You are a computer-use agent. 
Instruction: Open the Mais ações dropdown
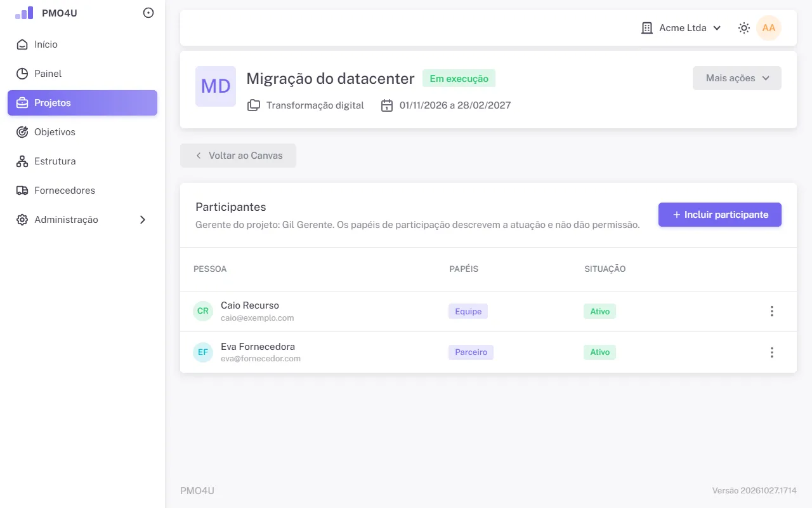[737, 78]
